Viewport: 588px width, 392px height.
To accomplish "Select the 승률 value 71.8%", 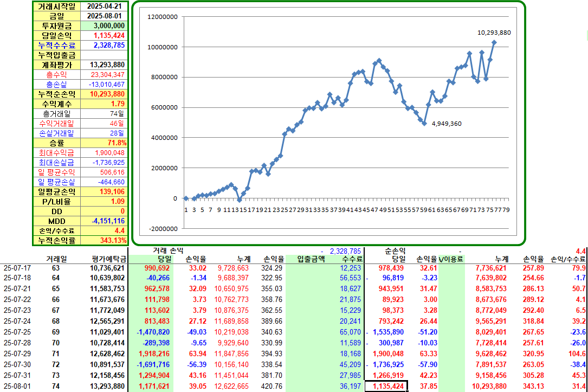I will 104,143.
